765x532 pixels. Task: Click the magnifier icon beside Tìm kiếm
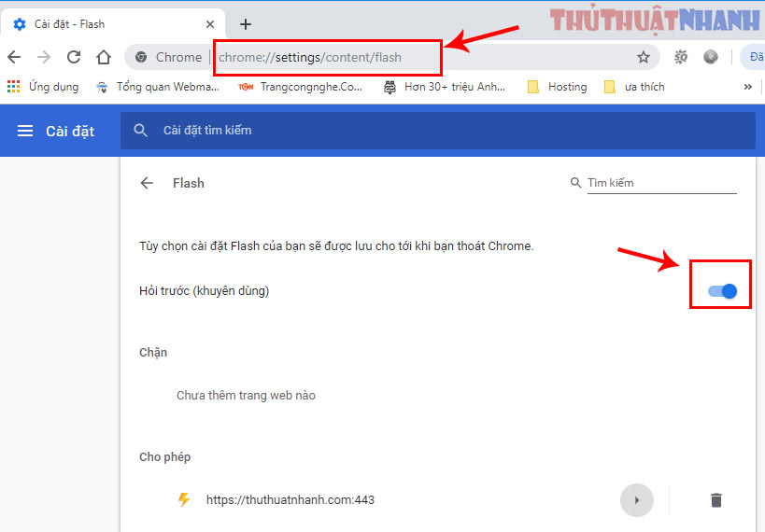click(x=575, y=183)
